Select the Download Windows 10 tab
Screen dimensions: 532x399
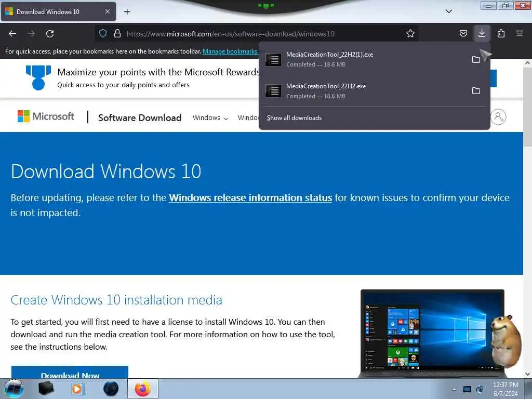coord(58,11)
